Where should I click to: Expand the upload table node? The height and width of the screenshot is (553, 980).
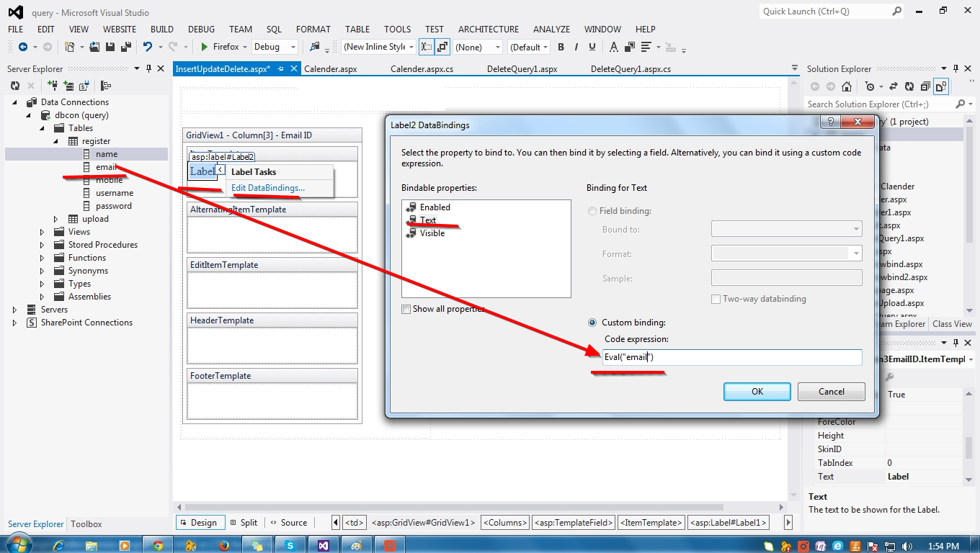pos(55,219)
